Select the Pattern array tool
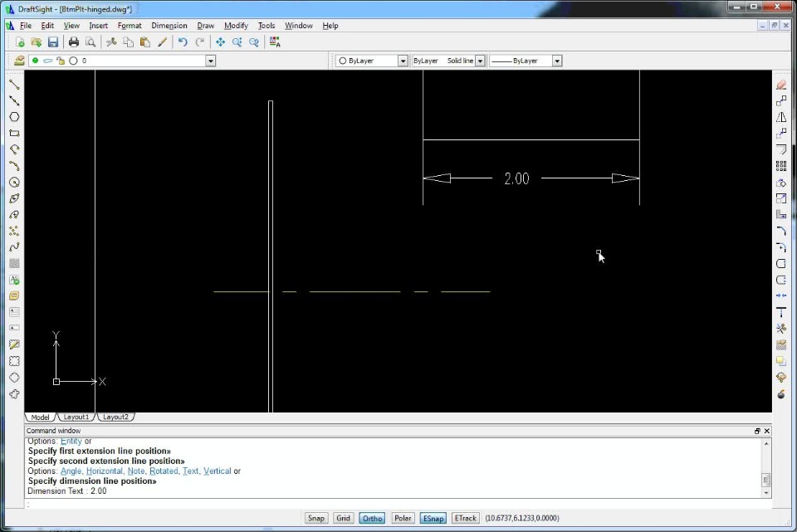 point(781,166)
